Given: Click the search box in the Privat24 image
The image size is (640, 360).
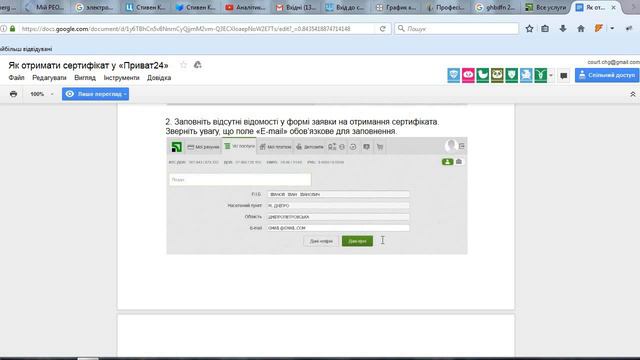Looking at the screenshot, I should pyautogui.click(x=240, y=180).
